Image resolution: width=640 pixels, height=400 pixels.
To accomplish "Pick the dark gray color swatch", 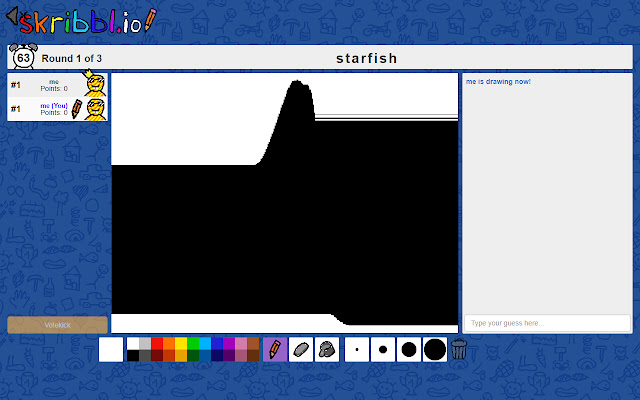I will [x=145, y=356].
